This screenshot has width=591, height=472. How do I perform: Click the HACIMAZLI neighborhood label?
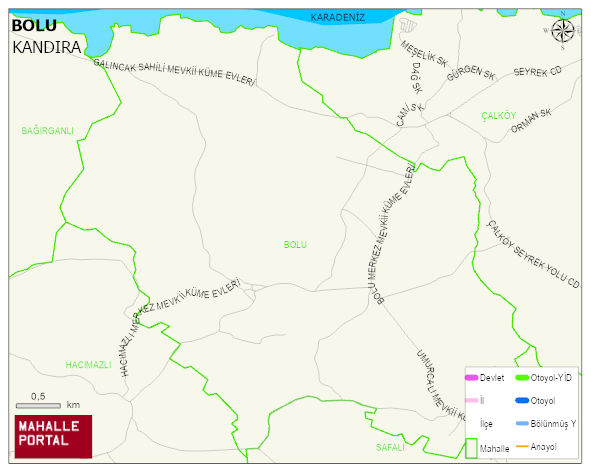(x=89, y=365)
